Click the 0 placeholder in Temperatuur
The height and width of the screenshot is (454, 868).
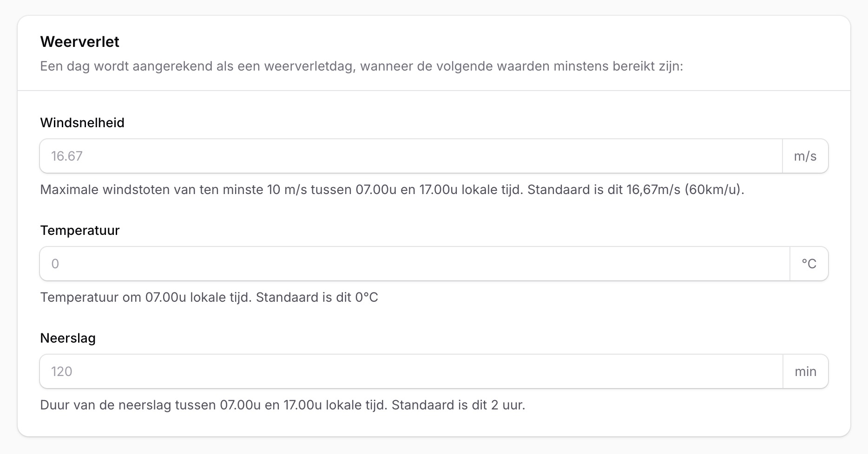[55, 264]
